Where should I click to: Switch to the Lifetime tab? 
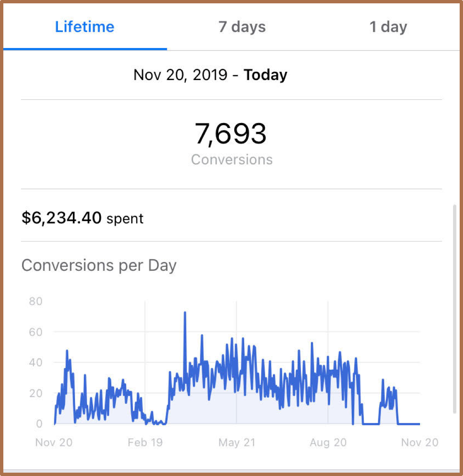85,27
